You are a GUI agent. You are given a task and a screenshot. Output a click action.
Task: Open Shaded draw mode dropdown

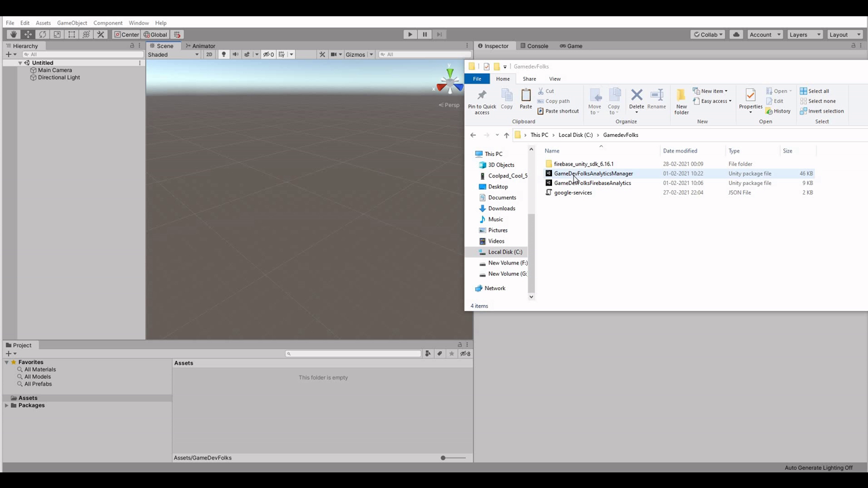pos(173,54)
